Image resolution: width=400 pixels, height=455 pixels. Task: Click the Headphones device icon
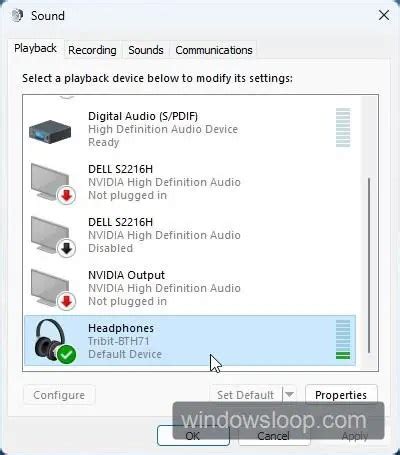pyautogui.click(x=55, y=341)
